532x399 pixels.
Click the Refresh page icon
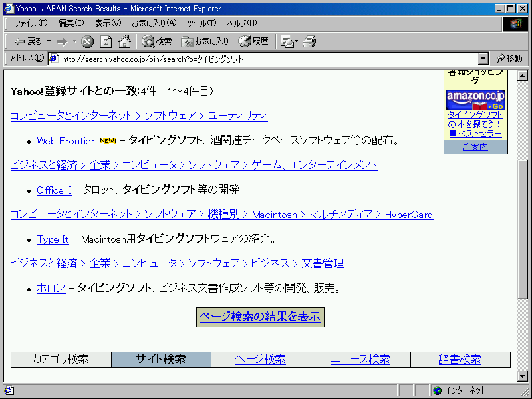(106, 42)
